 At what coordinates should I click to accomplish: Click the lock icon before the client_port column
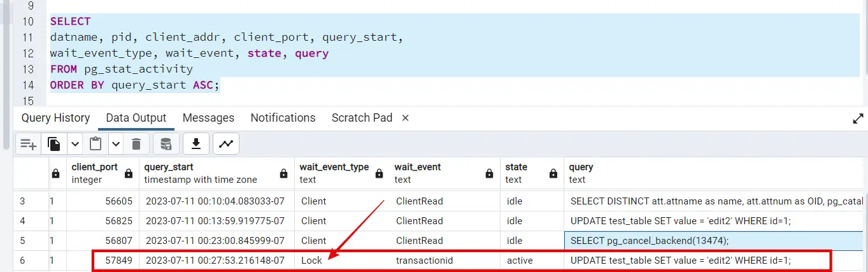click(56, 173)
